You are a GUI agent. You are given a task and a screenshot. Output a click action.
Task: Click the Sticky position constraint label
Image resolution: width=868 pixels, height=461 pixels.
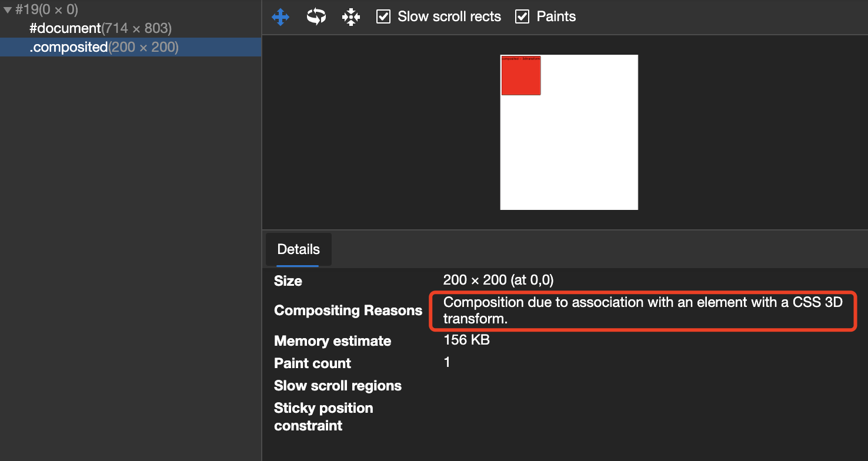click(323, 416)
